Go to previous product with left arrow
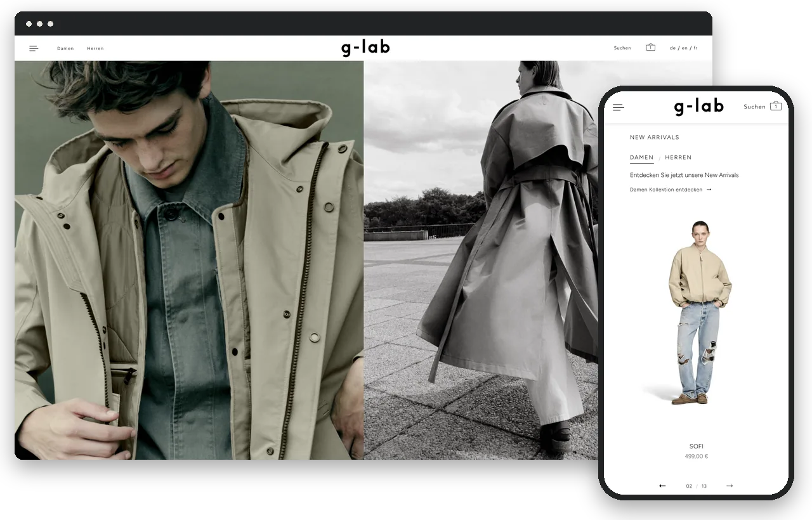 click(662, 486)
